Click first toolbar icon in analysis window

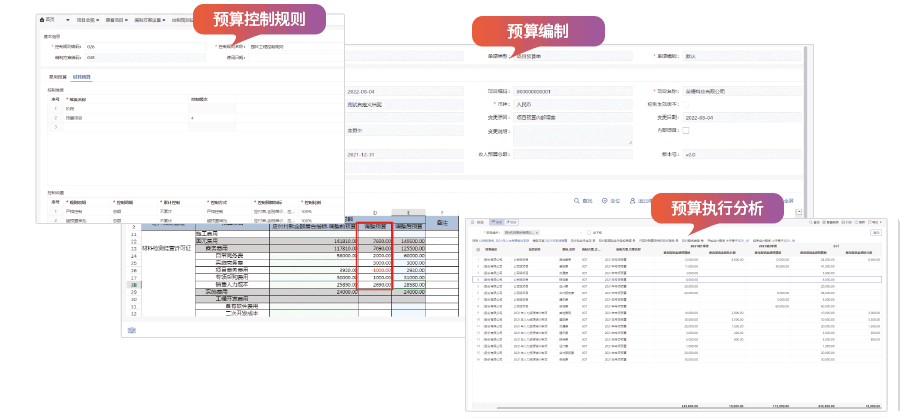(471, 221)
